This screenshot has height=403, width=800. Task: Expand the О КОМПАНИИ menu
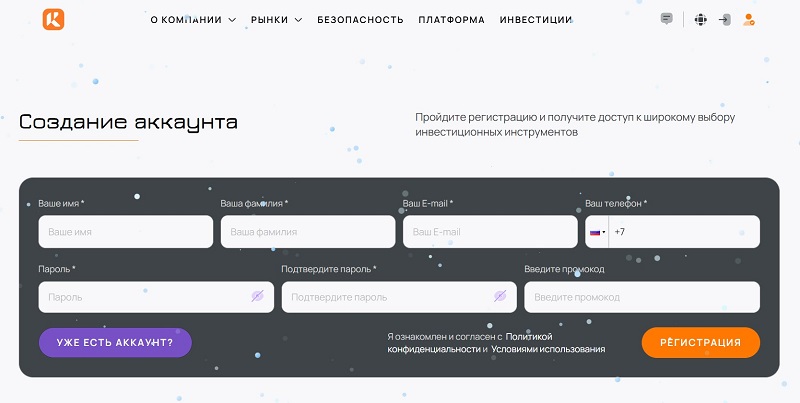pyautogui.click(x=193, y=20)
